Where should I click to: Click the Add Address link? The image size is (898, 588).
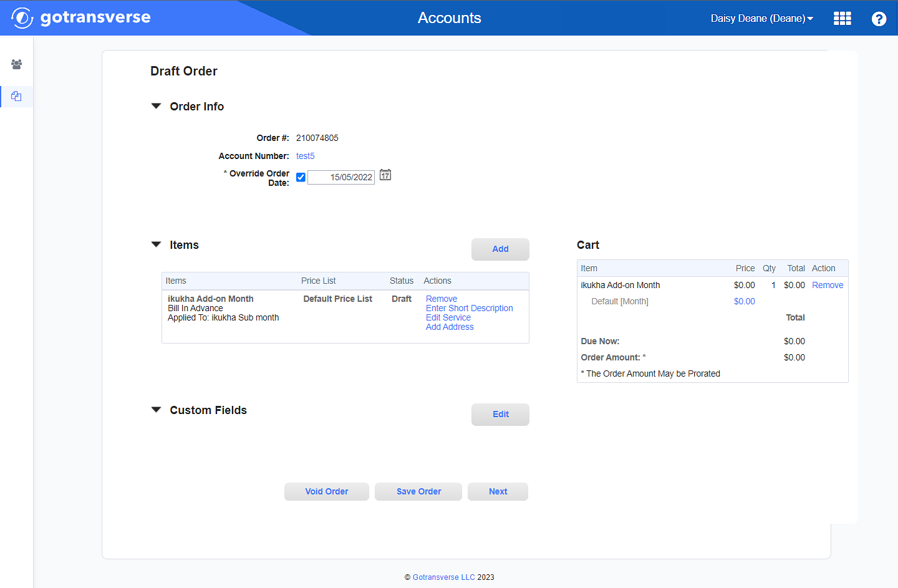(x=450, y=327)
